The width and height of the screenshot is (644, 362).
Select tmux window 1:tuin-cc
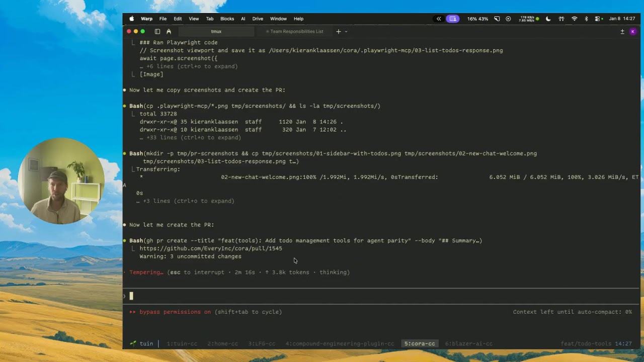(182, 344)
